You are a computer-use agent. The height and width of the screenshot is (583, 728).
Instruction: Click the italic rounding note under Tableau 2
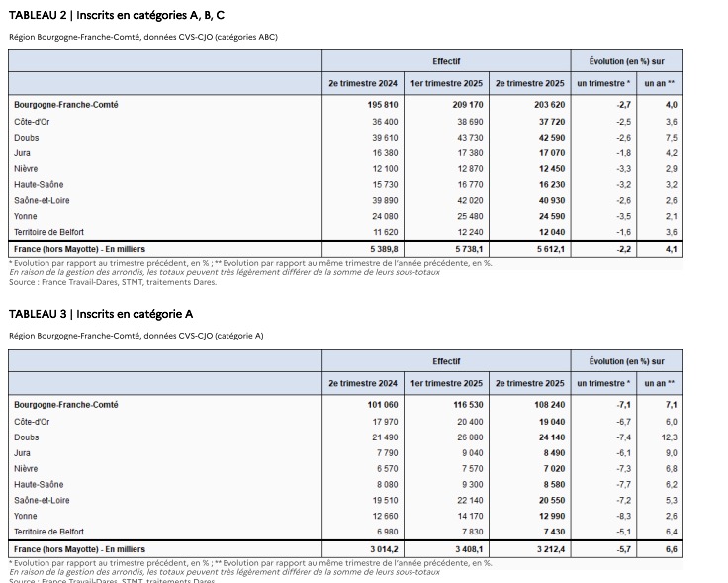click(225, 272)
